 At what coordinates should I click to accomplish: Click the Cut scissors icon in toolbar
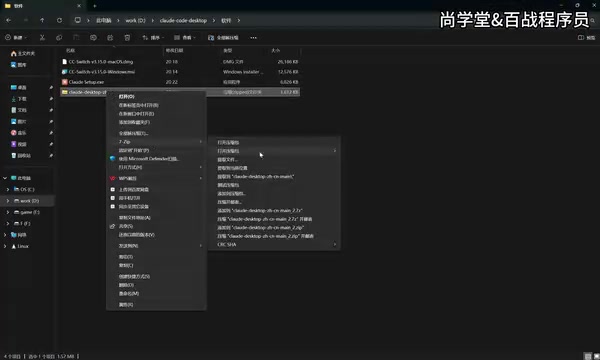(42, 37)
